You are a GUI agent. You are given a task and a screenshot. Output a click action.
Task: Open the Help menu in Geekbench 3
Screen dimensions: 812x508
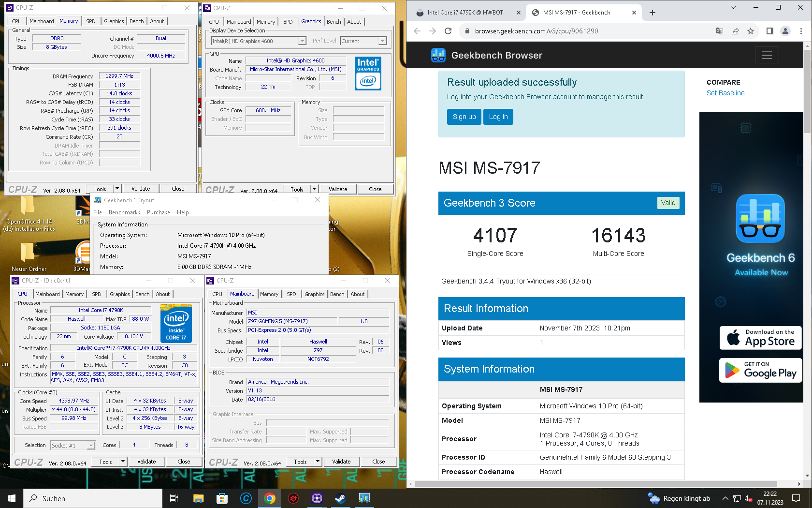click(183, 212)
